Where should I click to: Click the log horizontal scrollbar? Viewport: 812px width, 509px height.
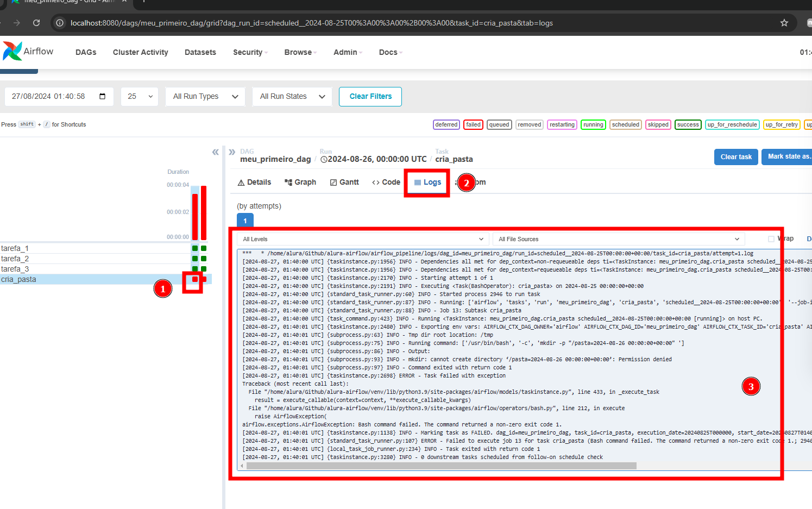441,466
